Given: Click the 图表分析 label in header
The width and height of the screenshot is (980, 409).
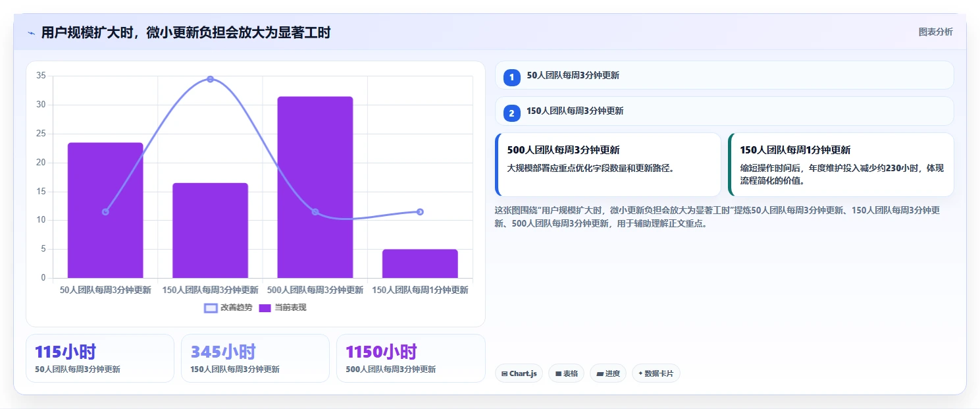Looking at the screenshot, I should click(935, 32).
